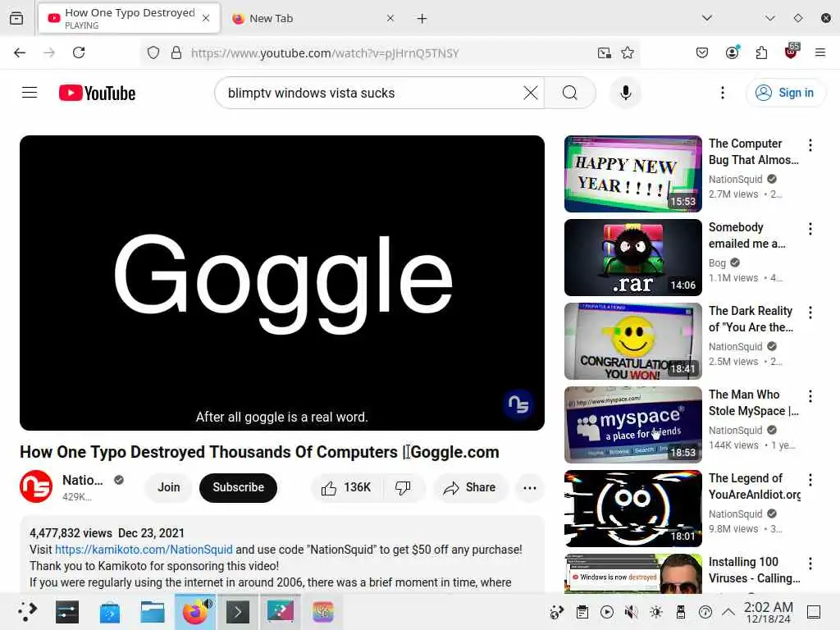
Task: Open more actions ellipsis under video
Action: tap(529, 487)
